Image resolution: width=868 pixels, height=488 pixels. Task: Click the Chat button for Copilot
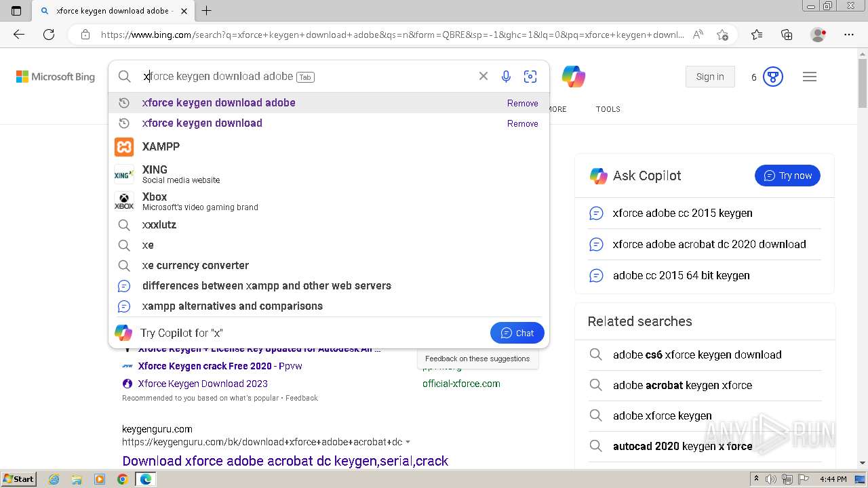coord(517,333)
